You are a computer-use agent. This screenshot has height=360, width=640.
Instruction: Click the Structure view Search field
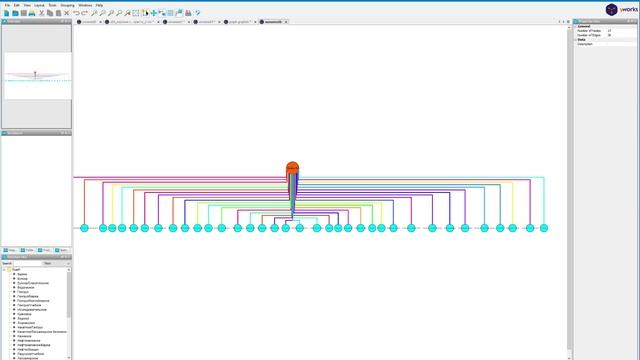click(x=27, y=263)
